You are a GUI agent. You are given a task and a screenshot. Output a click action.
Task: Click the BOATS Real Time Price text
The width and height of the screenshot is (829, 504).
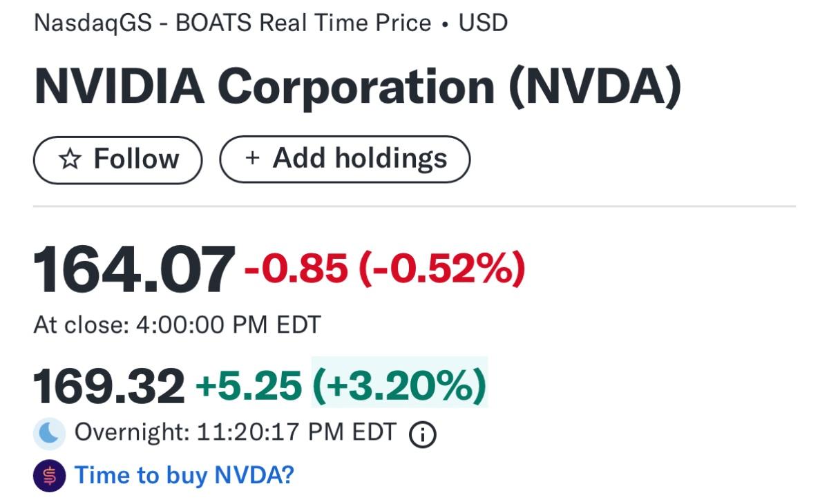coord(303,23)
